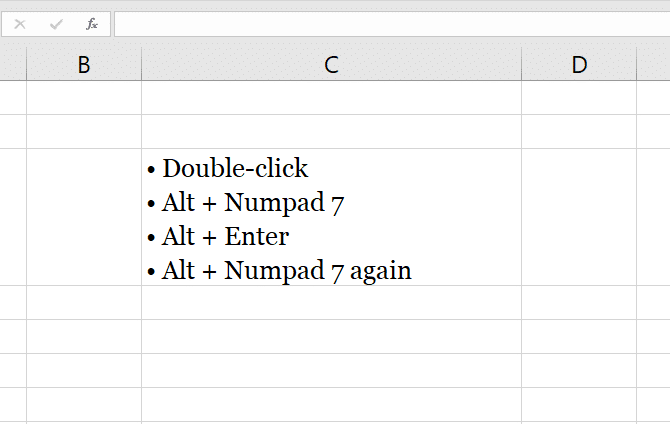Select the empty column D cell beside bullets
Viewport: 670px width, 424px height.
(x=579, y=217)
